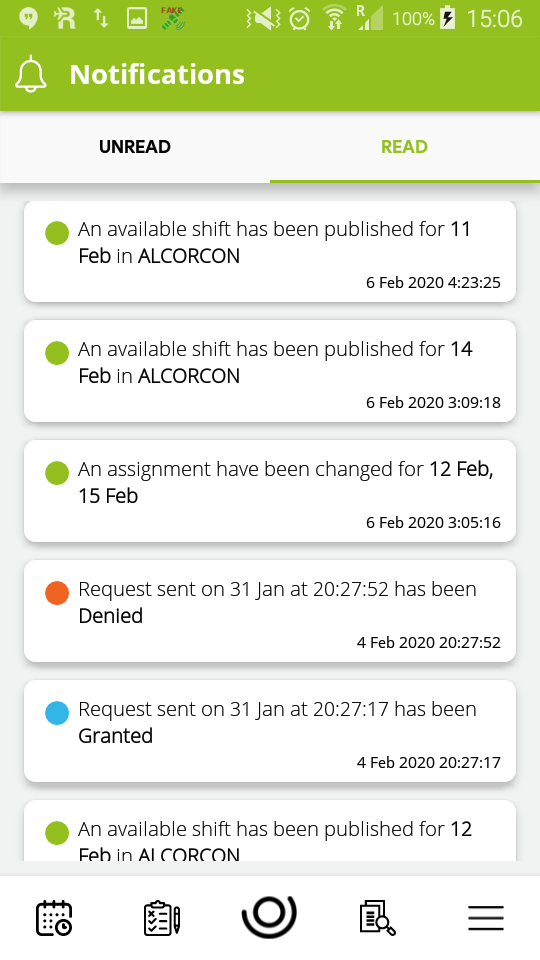The height and width of the screenshot is (960, 540).
Task: Tap the Wi-Fi status bar icon
Action: [x=334, y=18]
